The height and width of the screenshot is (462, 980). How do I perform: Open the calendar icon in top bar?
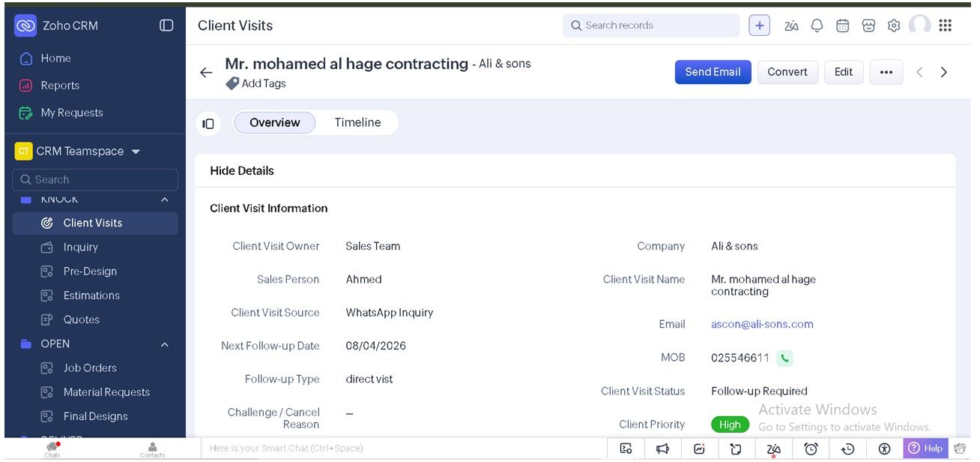842,25
